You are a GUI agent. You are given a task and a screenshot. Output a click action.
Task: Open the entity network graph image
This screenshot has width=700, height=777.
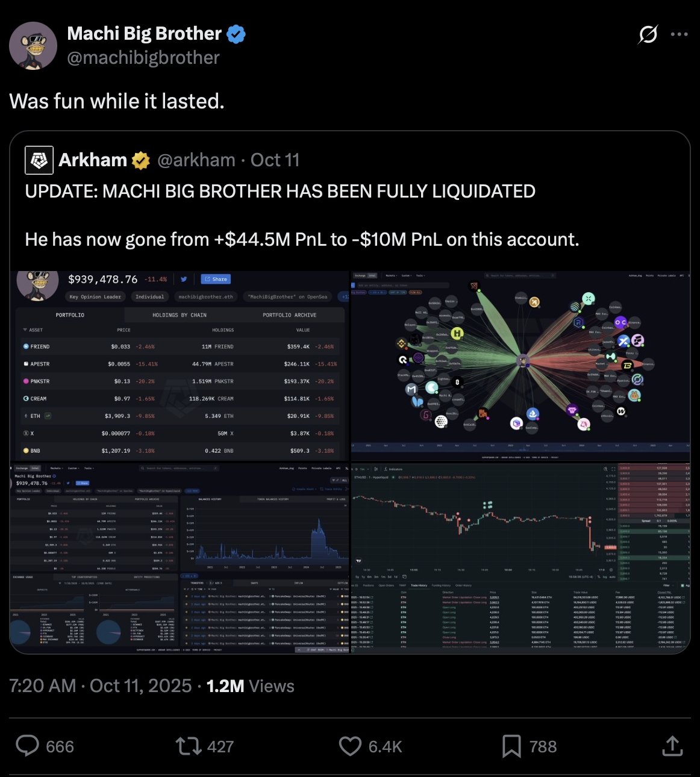[520, 366]
